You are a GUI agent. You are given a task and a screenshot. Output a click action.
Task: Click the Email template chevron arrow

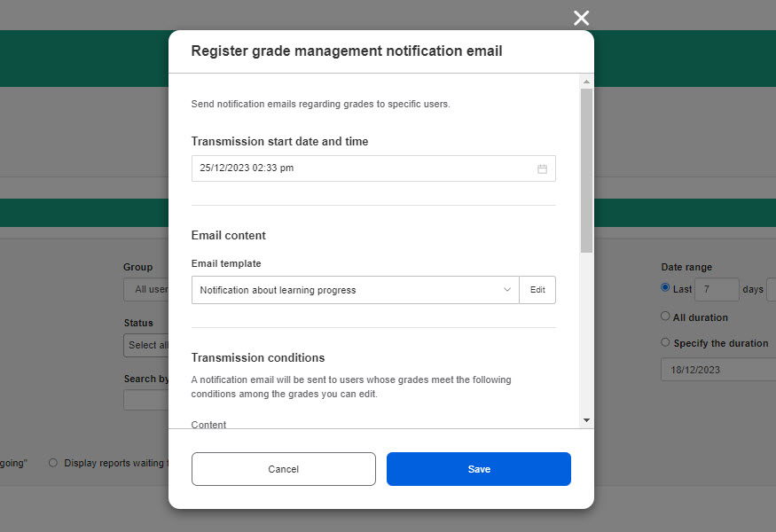point(507,290)
